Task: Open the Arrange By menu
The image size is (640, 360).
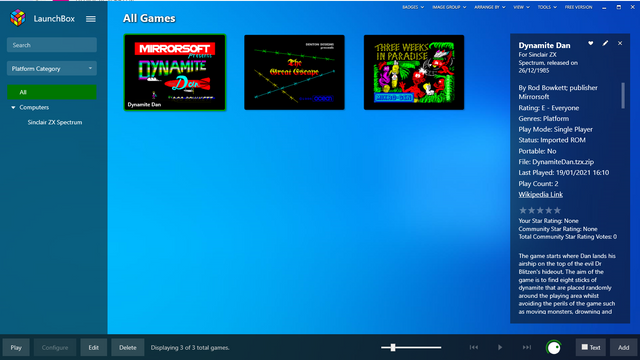Action: [x=489, y=7]
